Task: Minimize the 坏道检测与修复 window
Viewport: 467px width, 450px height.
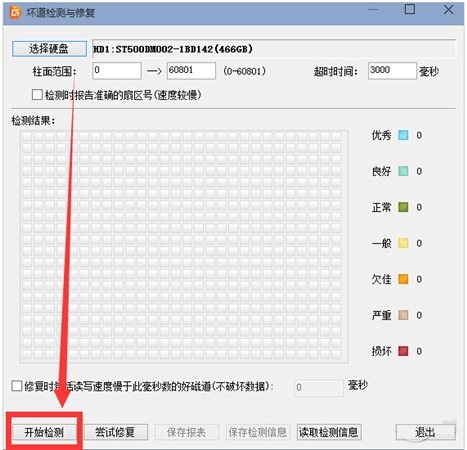Action: pos(373,9)
